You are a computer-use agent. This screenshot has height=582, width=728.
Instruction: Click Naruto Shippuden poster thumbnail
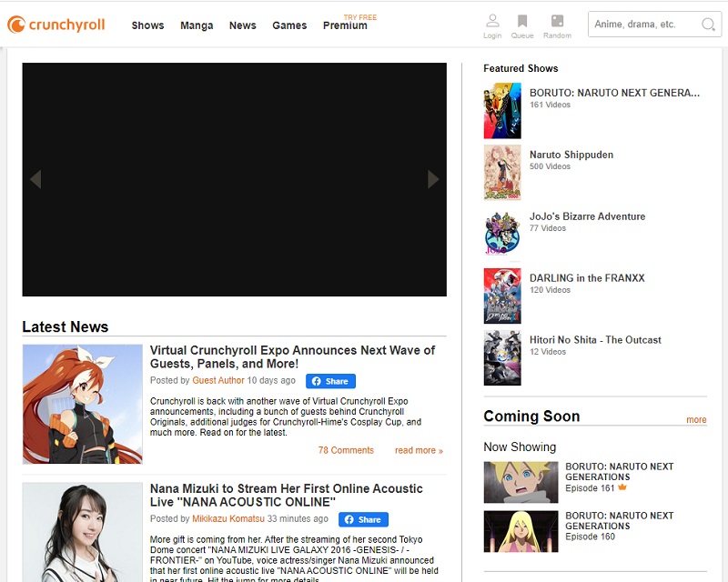pos(502,173)
